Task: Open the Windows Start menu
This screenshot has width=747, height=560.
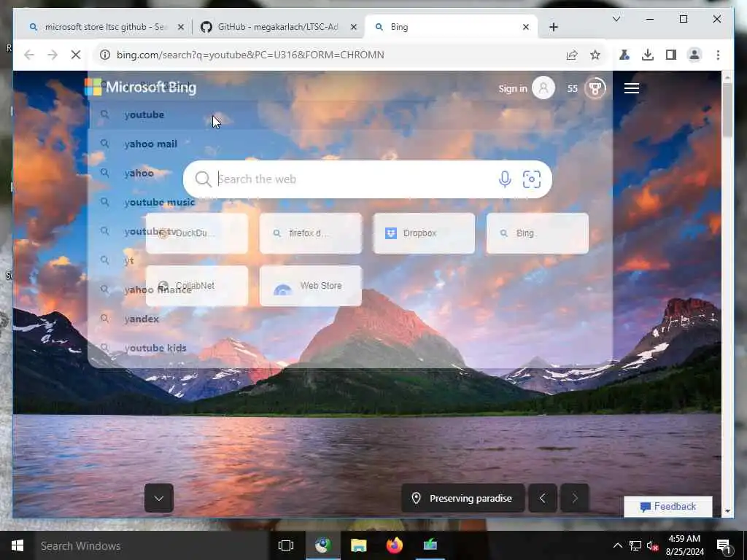Action: 18,545
